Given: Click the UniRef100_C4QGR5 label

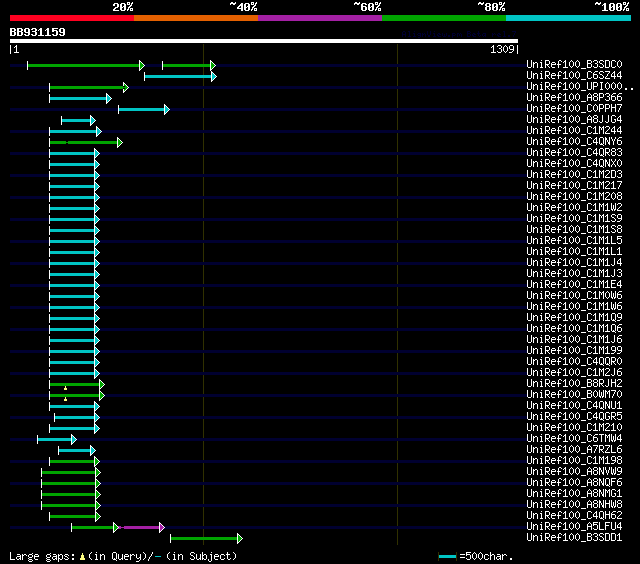Looking at the screenshot, I should (574, 417).
